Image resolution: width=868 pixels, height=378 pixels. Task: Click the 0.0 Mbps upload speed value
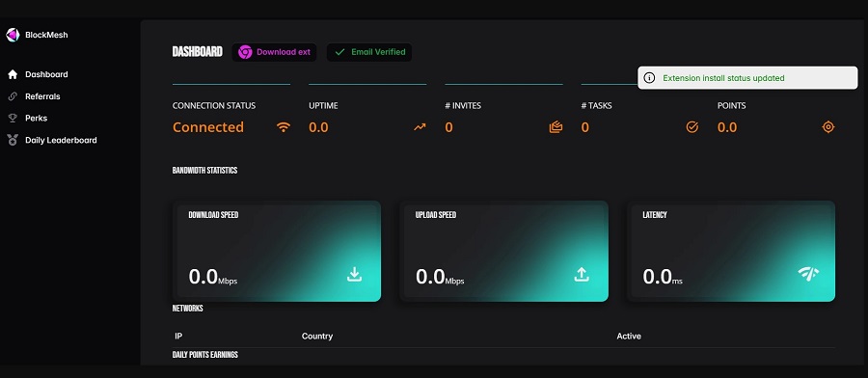pos(440,277)
